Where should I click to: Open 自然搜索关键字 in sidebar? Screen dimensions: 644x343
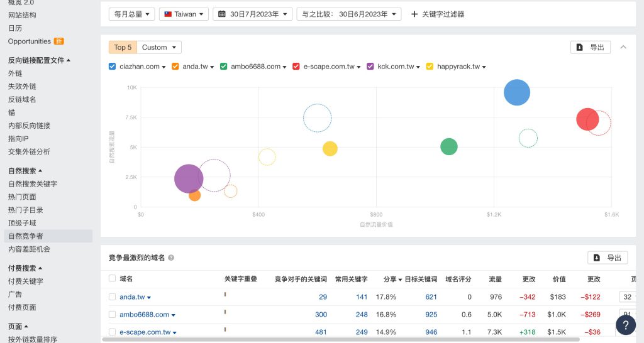[x=33, y=184]
